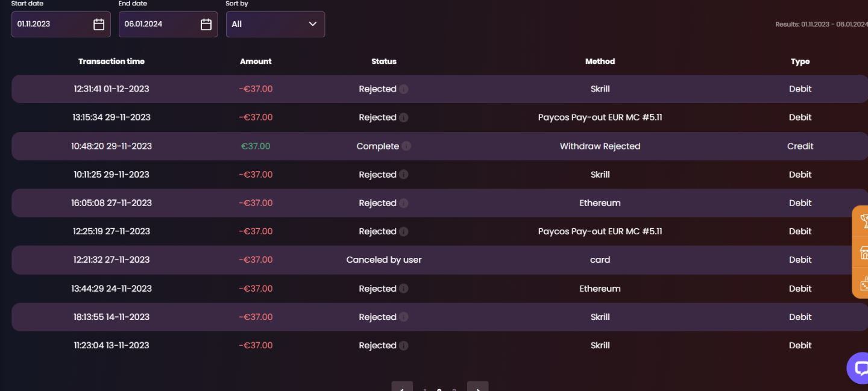Open the live chat bubble
Screen dimensions: 868x391
(x=860, y=368)
